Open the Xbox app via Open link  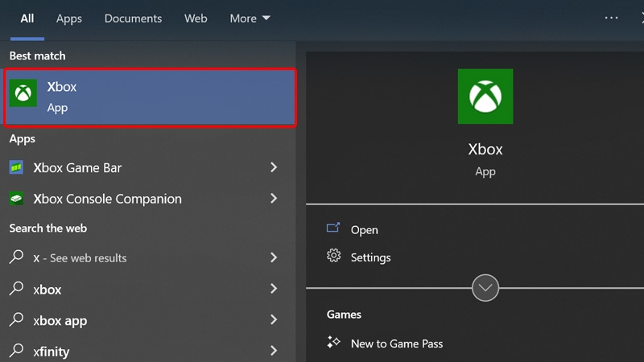[365, 230]
